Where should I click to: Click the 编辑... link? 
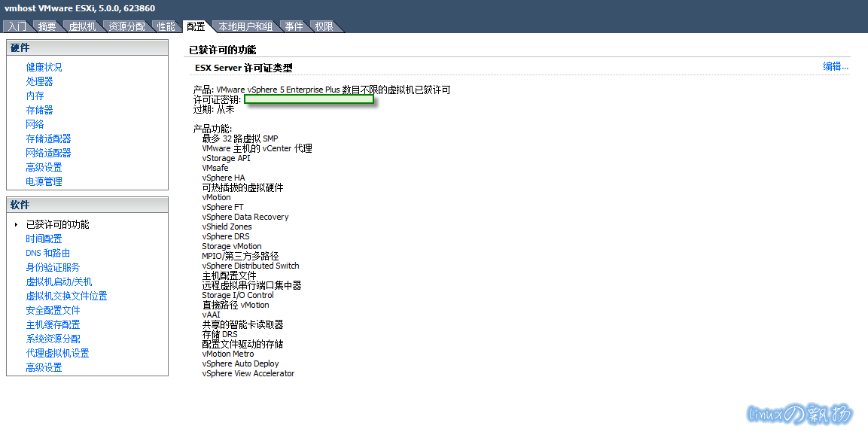836,66
